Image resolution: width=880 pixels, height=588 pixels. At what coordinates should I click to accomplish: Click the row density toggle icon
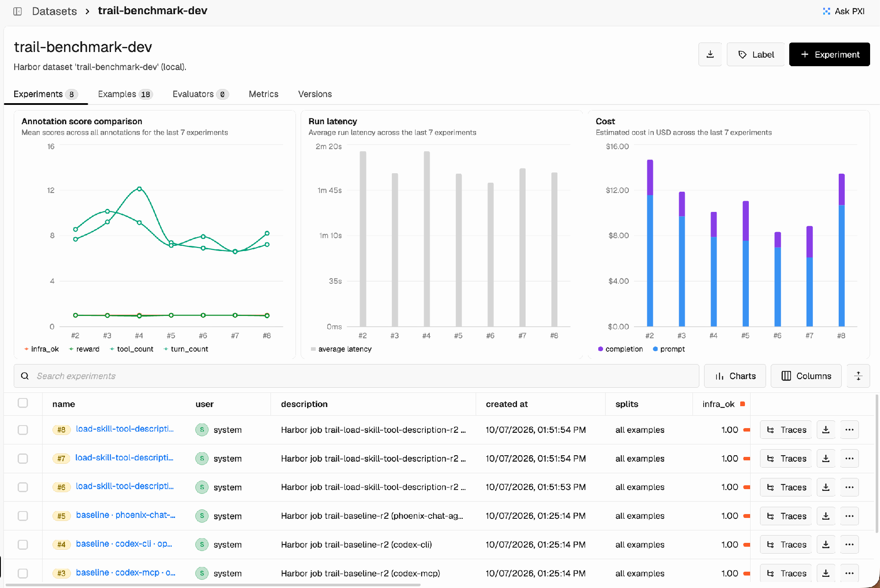[x=858, y=376]
